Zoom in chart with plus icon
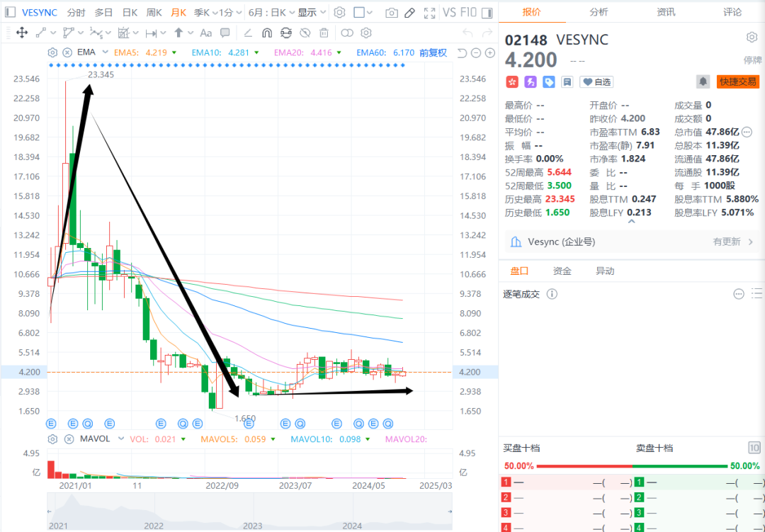The image size is (765, 532). pos(490,52)
